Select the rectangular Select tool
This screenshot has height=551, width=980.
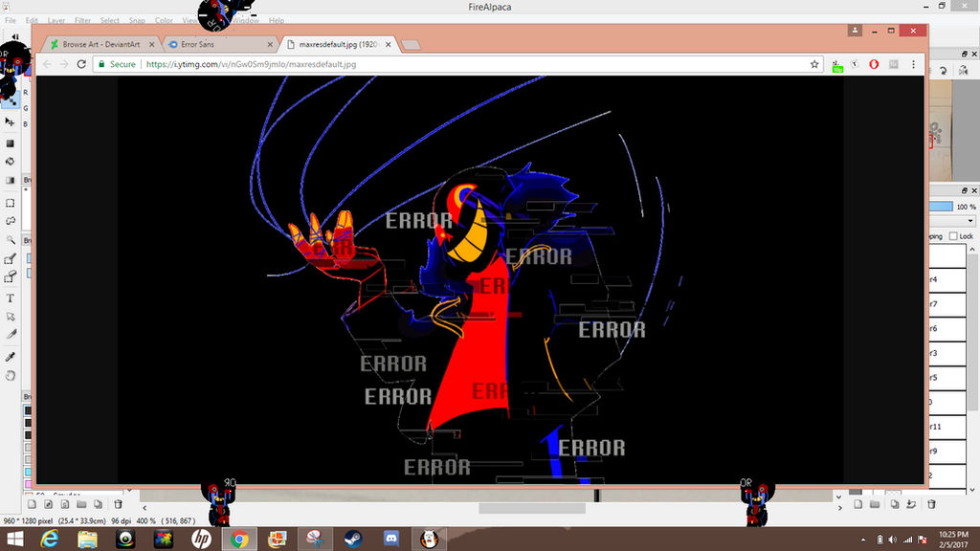pyautogui.click(x=10, y=203)
